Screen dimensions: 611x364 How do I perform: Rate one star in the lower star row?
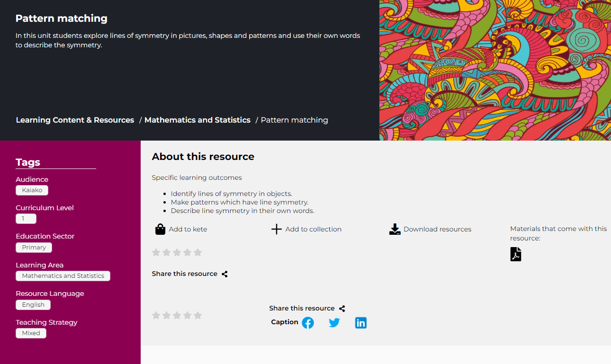tap(156, 315)
